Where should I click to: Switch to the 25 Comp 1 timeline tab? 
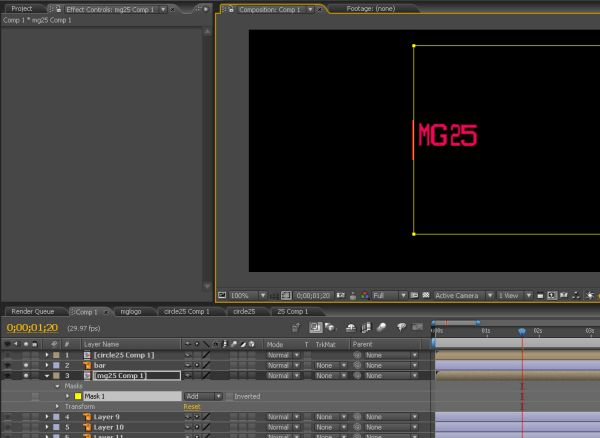tap(293, 311)
